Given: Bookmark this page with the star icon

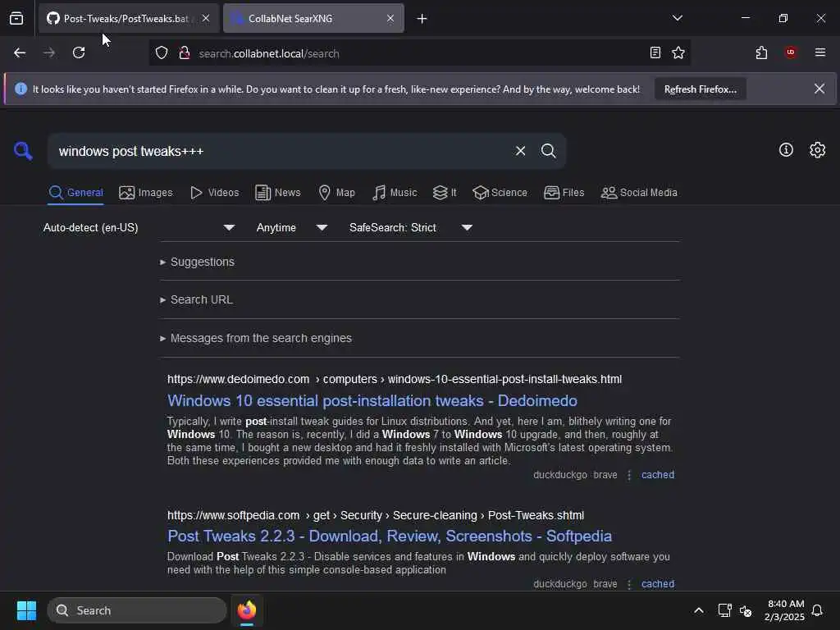Looking at the screenshot, I should pyautogui.click(x=678, y=52).
